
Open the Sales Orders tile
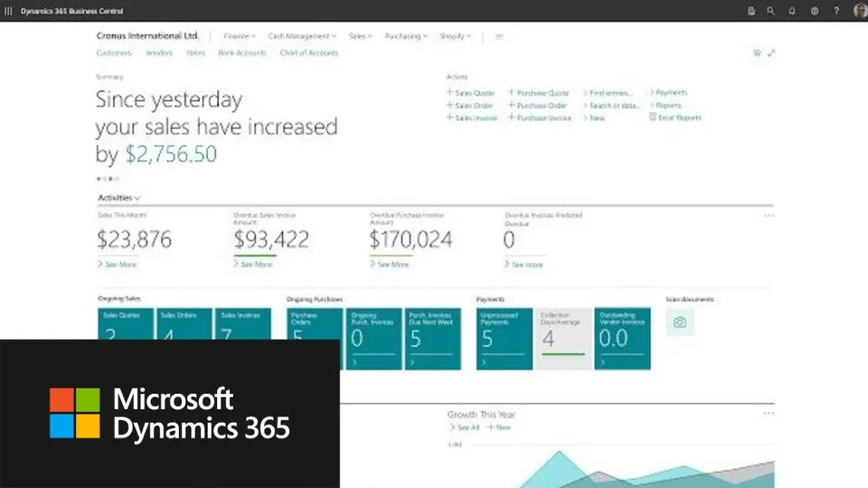point(184,324)
